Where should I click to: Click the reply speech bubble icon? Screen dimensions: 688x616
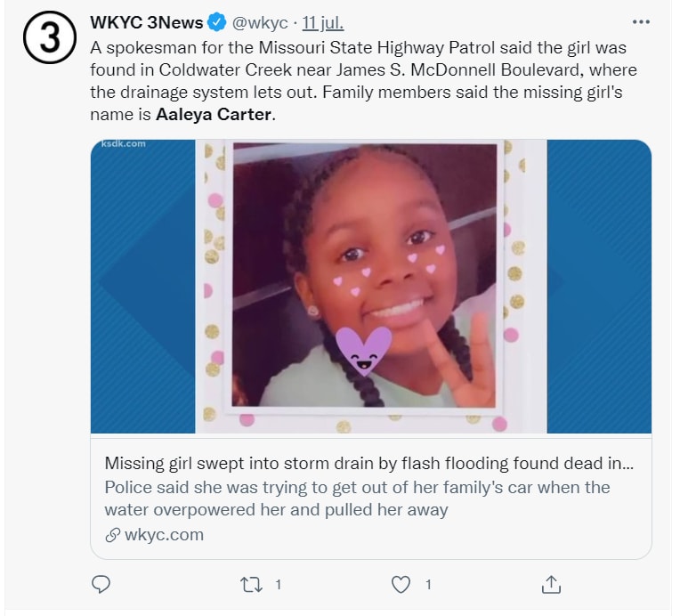[x=101, y=585]
